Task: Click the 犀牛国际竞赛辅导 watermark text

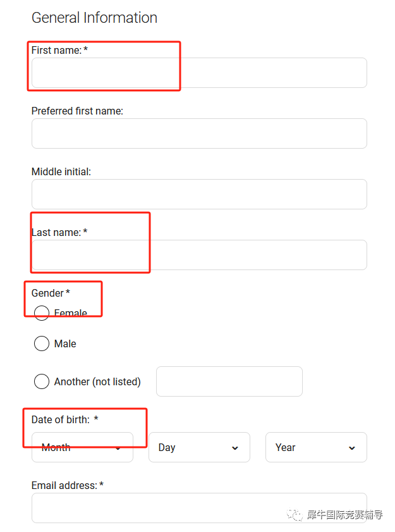Action: pos(345,515)
